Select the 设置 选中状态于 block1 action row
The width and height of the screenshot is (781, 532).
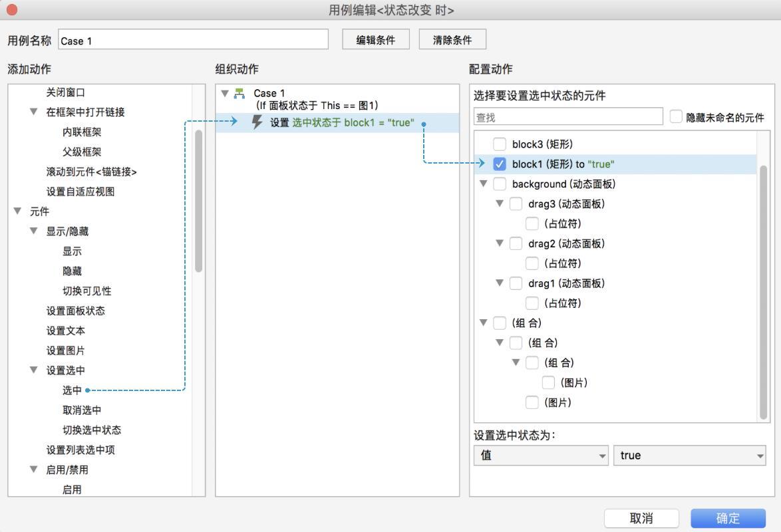tap(337, 122)
